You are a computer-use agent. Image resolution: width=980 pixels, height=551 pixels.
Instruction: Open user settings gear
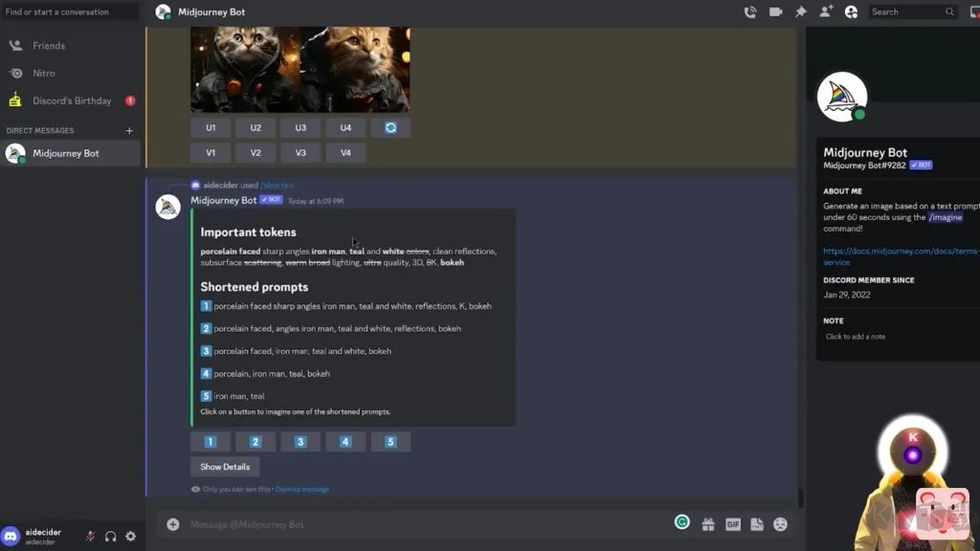pos(130,537)
